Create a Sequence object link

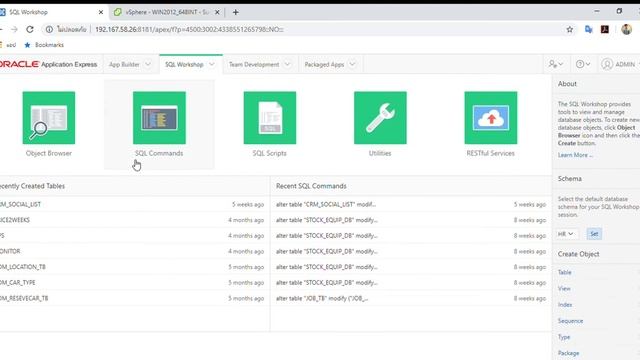click(x=570, y=321)
